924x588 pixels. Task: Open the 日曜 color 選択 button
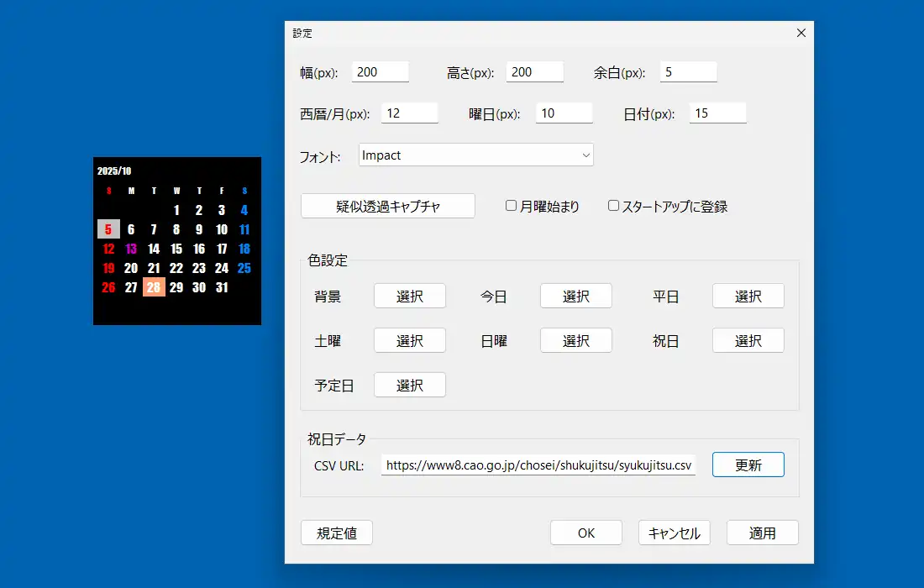[x=575, y=341]
